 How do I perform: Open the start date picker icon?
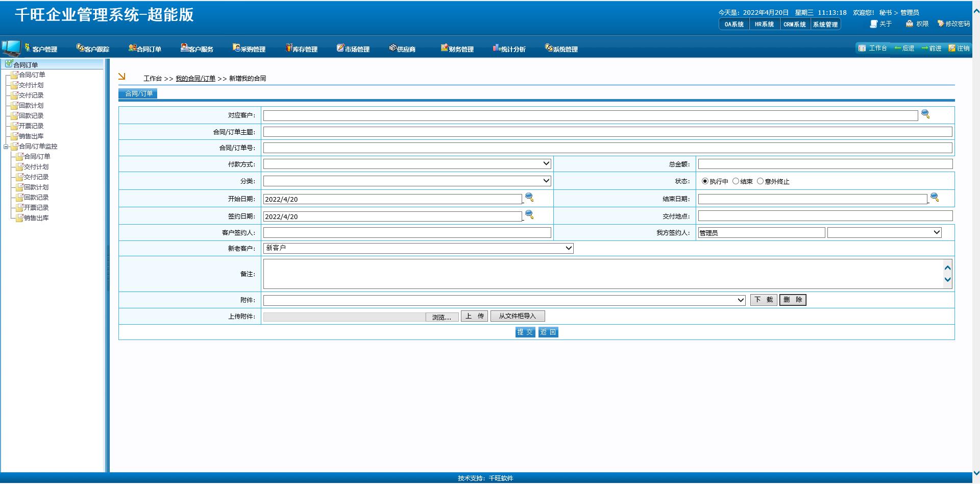pyautogui.click(x=529, y=197)
